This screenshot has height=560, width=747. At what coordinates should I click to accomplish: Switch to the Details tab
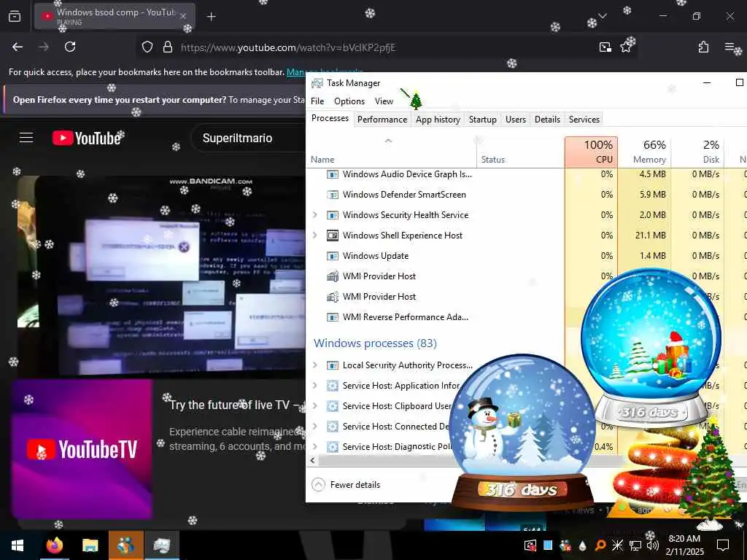[547, 120]
